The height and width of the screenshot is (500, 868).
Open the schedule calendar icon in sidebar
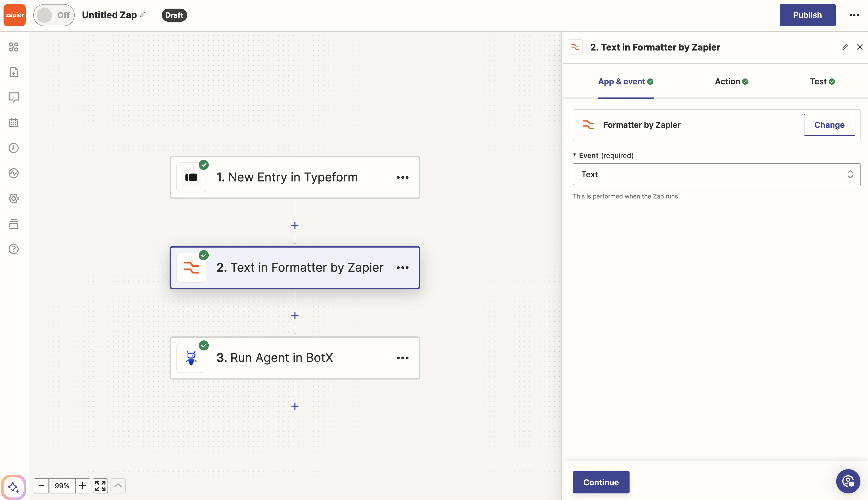14,122
